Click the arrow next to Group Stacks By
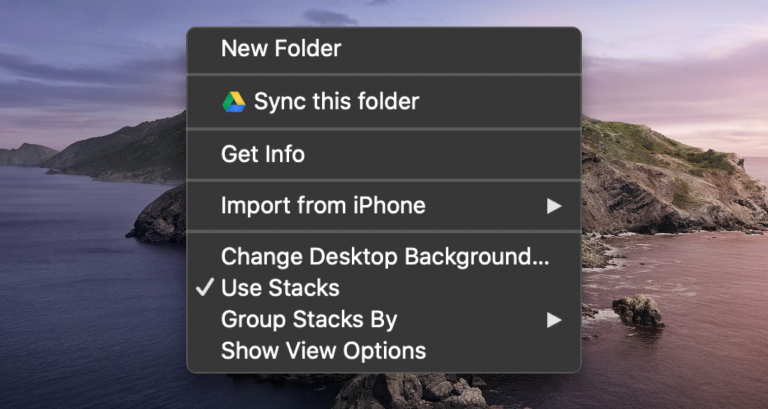 [x=554, y=320]
